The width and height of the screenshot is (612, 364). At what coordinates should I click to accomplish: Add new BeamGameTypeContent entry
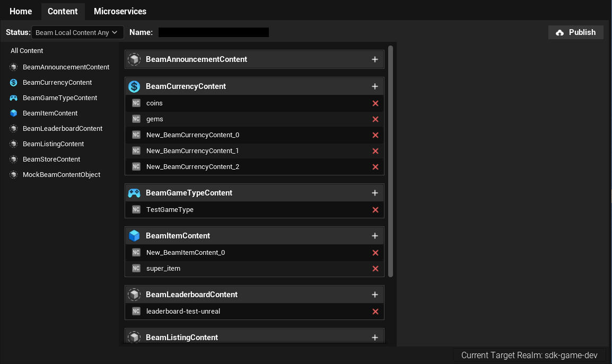tap(375, 193)
